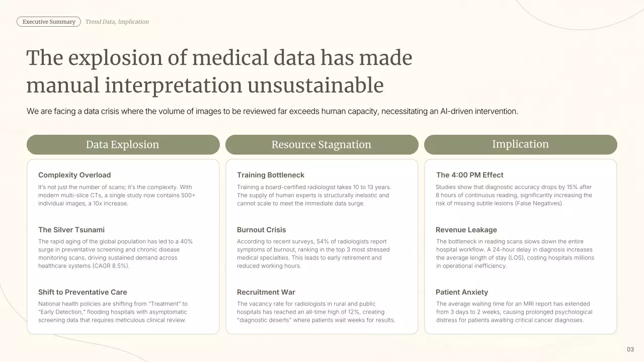The width and height of the screenshot is (644, 362).
Task: Click The 4:00 PM Effect heading
Action: 469,175
